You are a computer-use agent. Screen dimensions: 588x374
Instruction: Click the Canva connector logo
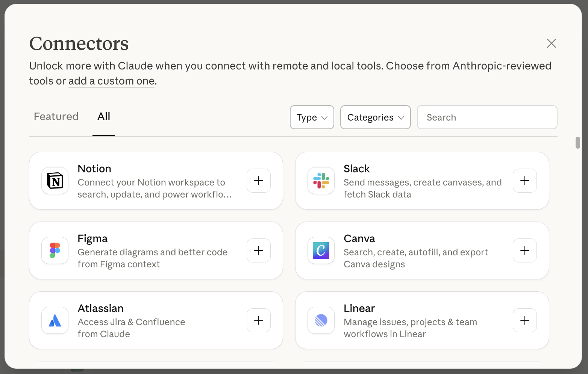321,250
